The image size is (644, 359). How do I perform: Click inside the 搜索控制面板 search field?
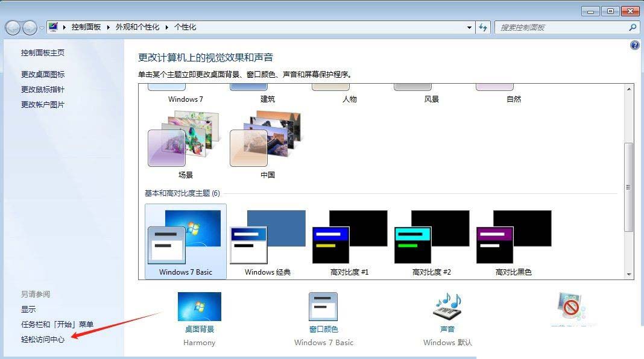[561, 28]
